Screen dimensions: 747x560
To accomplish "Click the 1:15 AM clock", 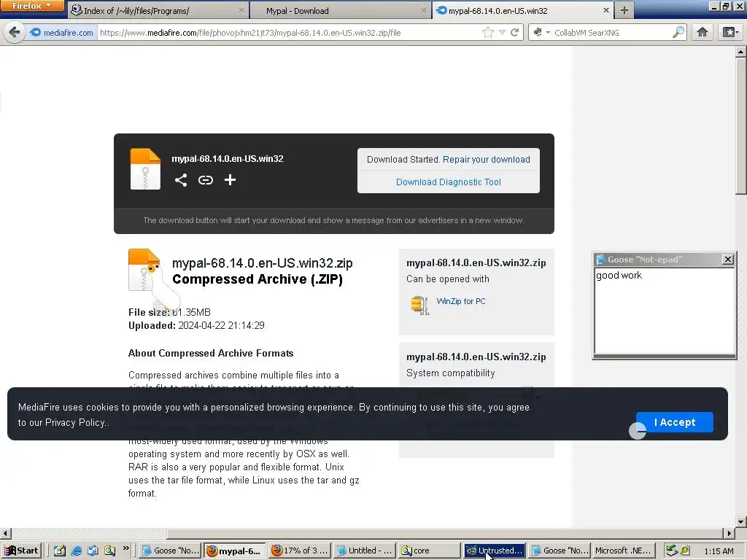I will (719, 551).
